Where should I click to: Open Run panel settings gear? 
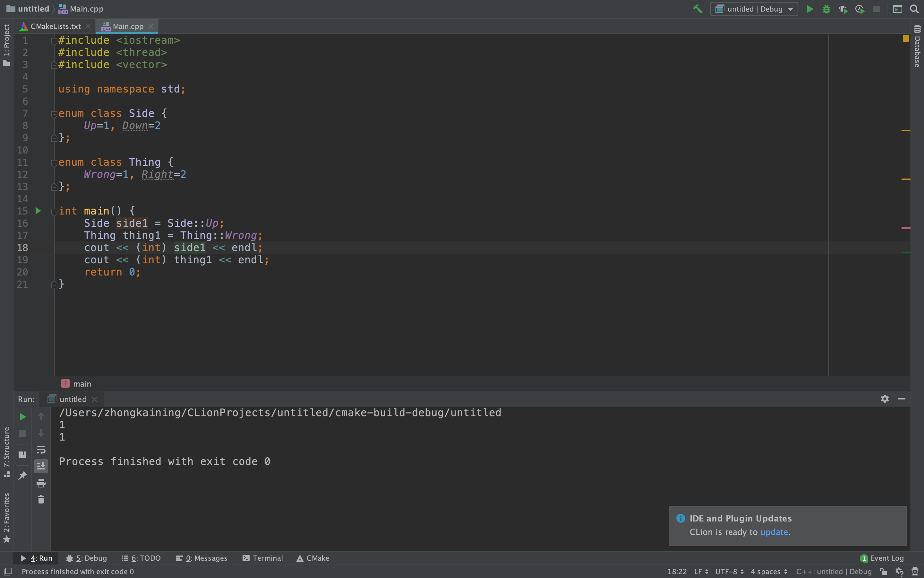point(885,399)
